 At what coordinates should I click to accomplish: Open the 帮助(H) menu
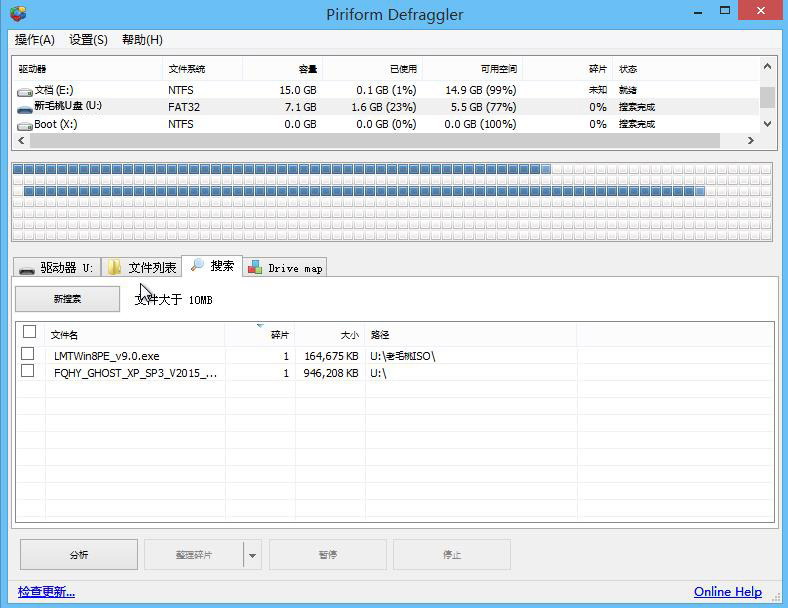tap(142, 40)
